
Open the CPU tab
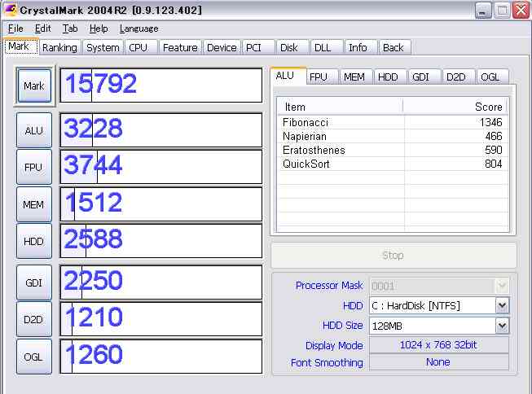tap(138, 47)
